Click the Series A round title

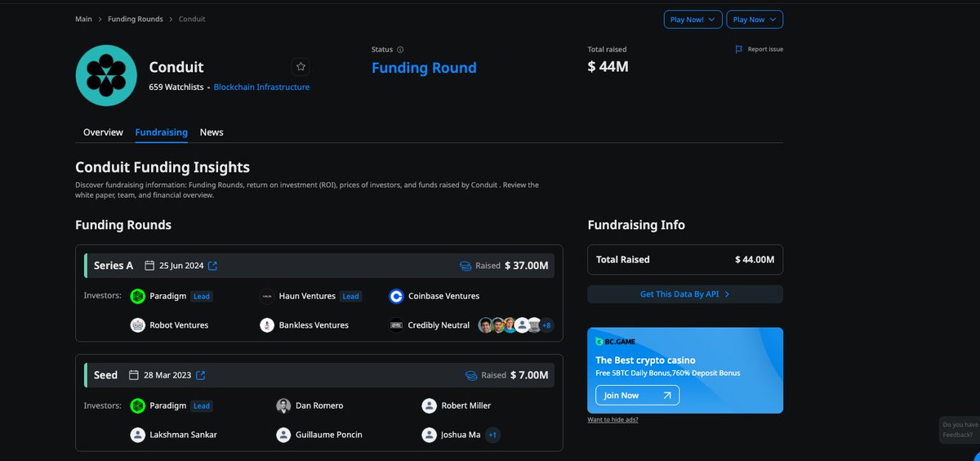point(114,266)
